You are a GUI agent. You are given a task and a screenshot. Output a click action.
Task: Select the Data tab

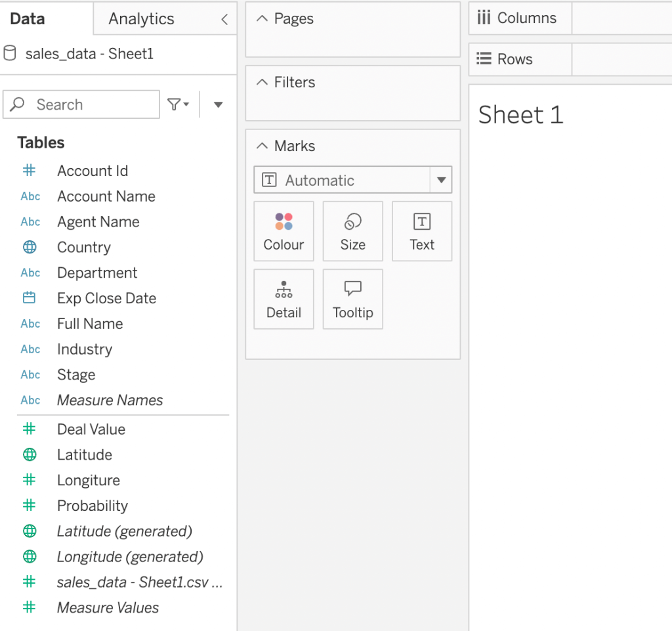[x=27, y=18]
